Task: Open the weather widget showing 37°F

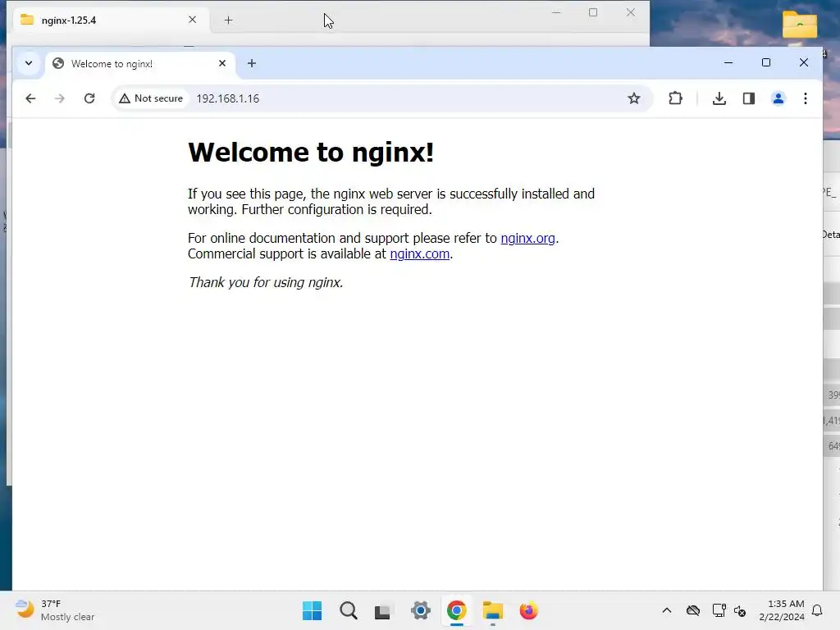Action: click(x=55, y=610)
